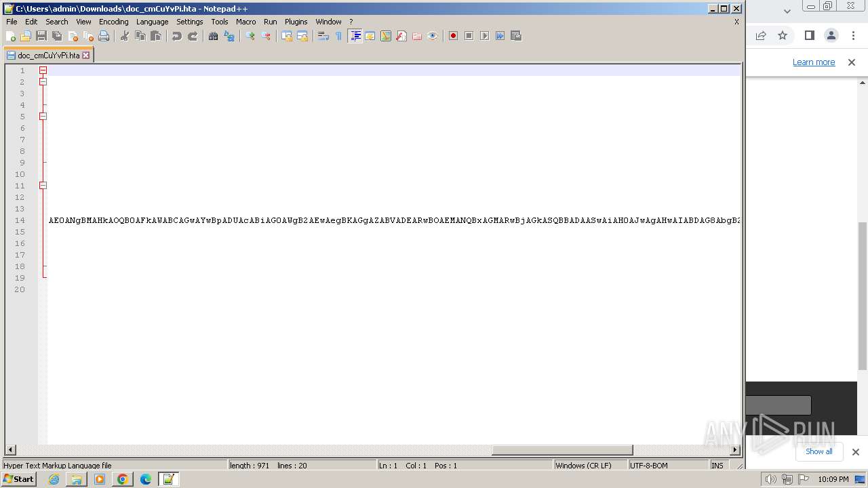Toggle synchronize horizontal scrolling icon
Screen dimensions: 868x488
click(x=302, y=36)
